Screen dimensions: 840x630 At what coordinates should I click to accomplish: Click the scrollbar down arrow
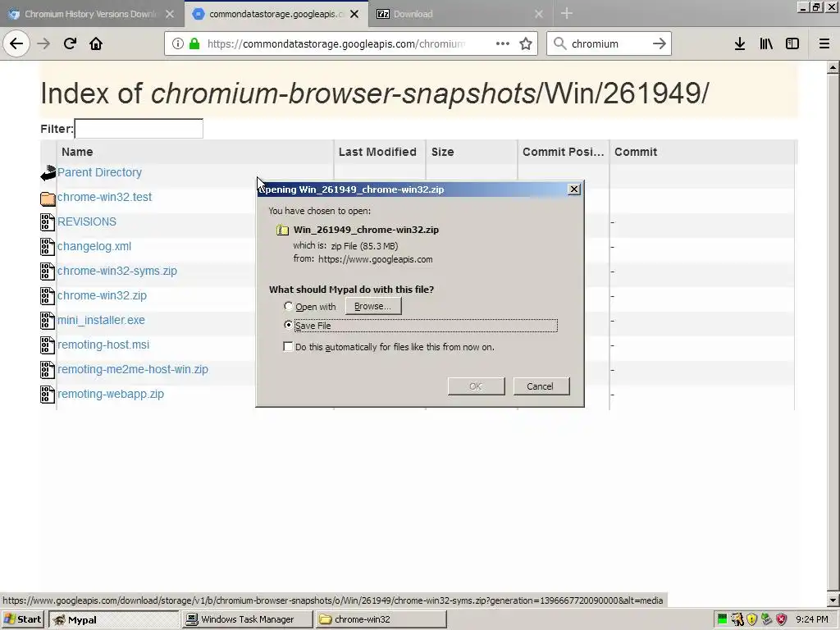(x=833, y=600)
